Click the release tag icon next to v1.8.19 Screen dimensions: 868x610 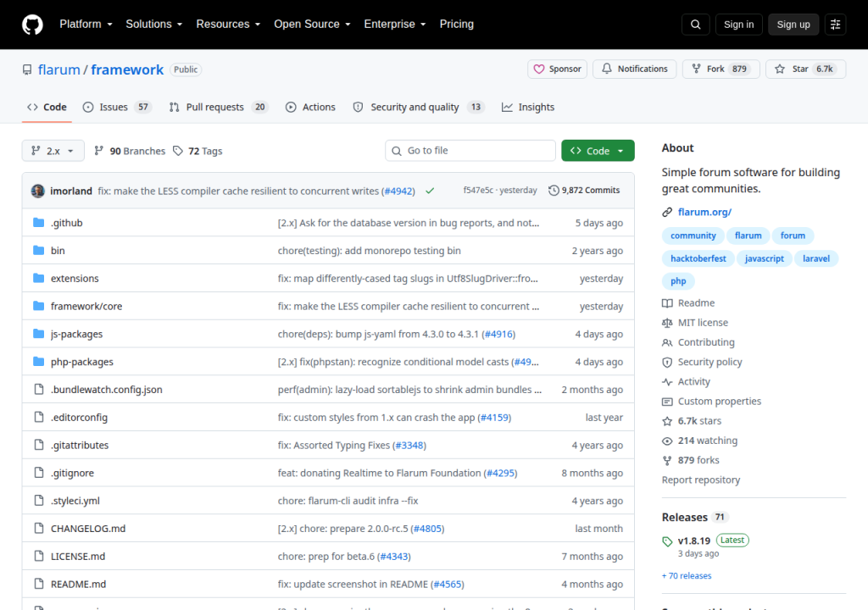tap(668, 541)
